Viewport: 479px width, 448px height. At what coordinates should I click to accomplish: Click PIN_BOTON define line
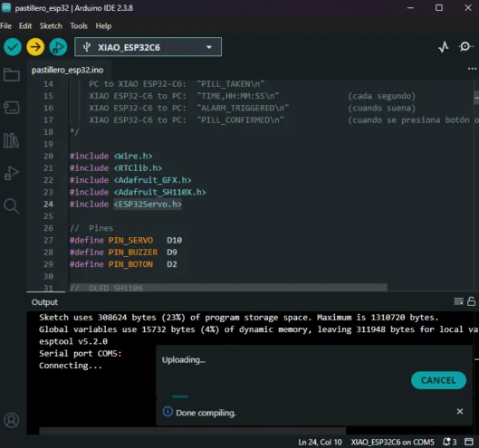(123, 264)
